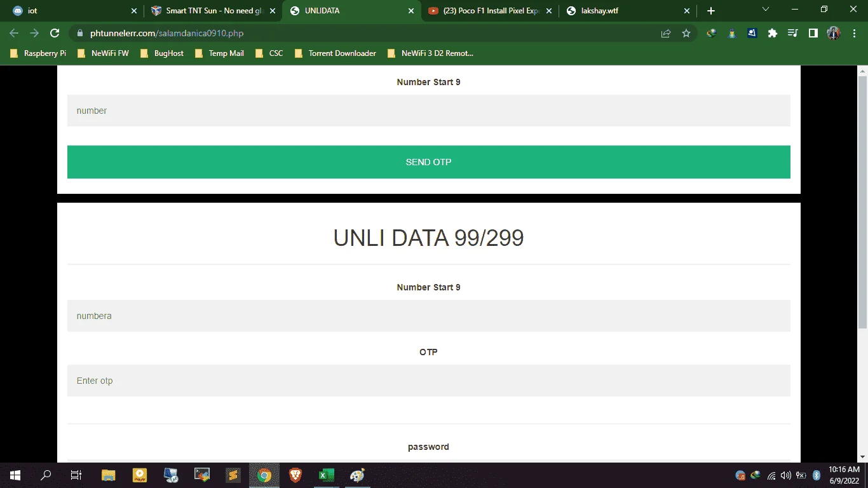868x488 pixels.
Task: Open Brave browser from the taskbar
Action: click(x=295, y=475)
